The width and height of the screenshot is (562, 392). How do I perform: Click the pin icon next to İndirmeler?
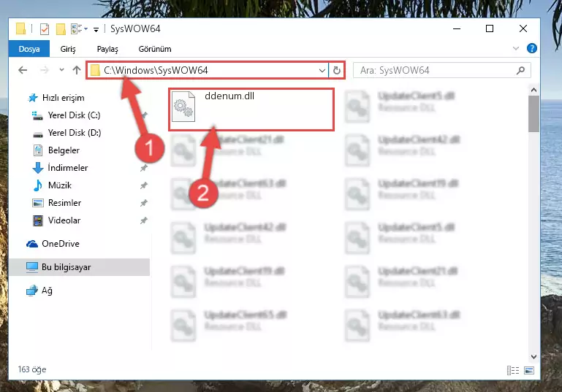coord(143,168)
